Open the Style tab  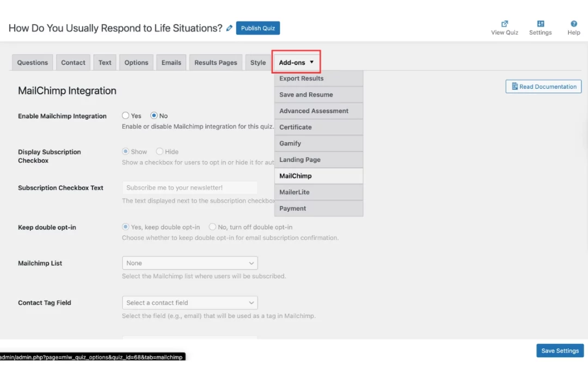(258, 62)
